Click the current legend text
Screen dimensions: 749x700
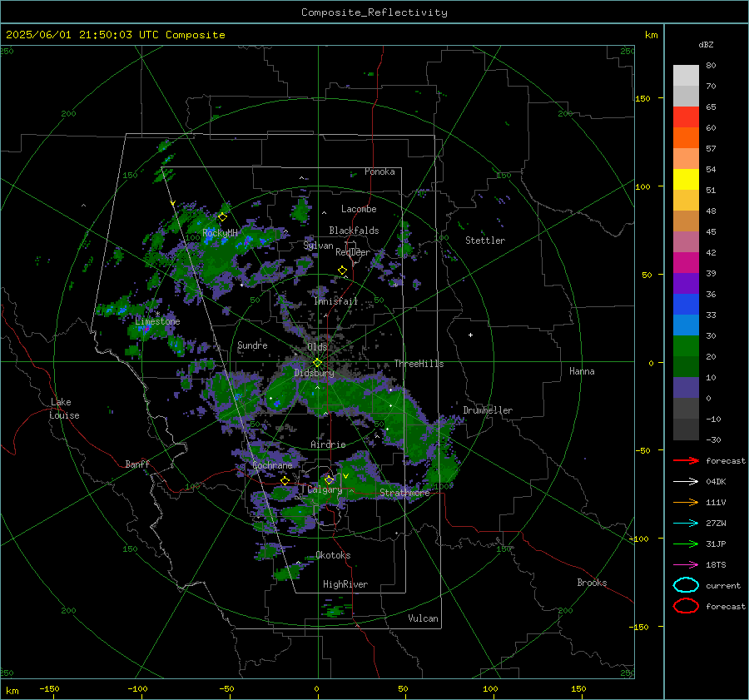click(x=723, y=585)
